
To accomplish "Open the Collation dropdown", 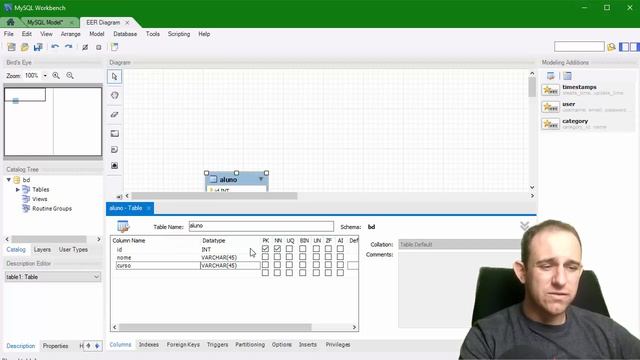I will pos(459,244).
